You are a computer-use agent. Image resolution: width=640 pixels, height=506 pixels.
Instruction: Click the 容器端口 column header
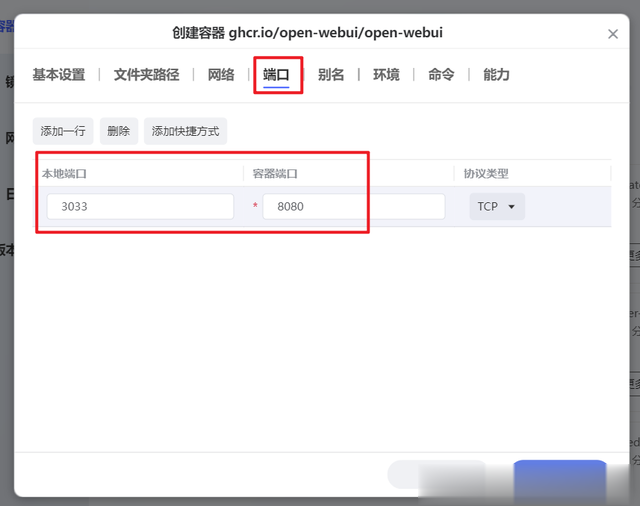tap(275, 174)
